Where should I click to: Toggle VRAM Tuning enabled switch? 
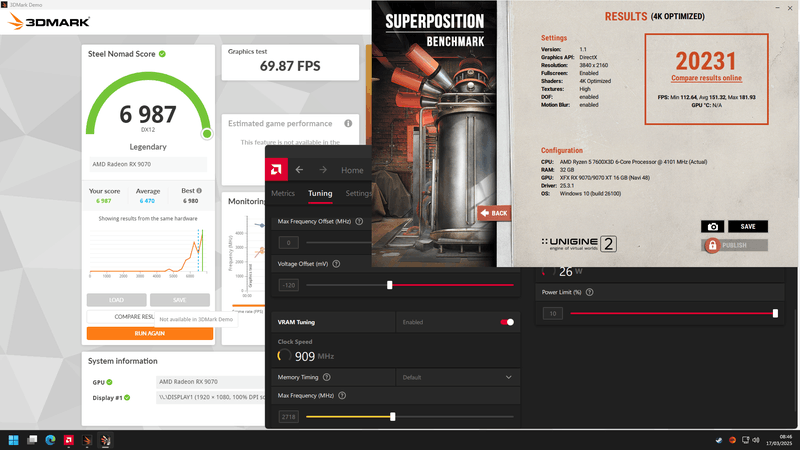507,322
